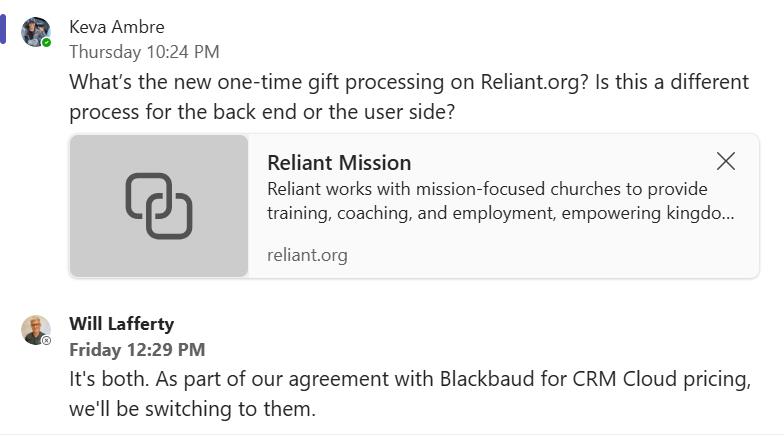The width and height of the screenshot is (784, 436).
Task: Click the chain-link icon in the preview card
Action: click(x=159, y=206)
